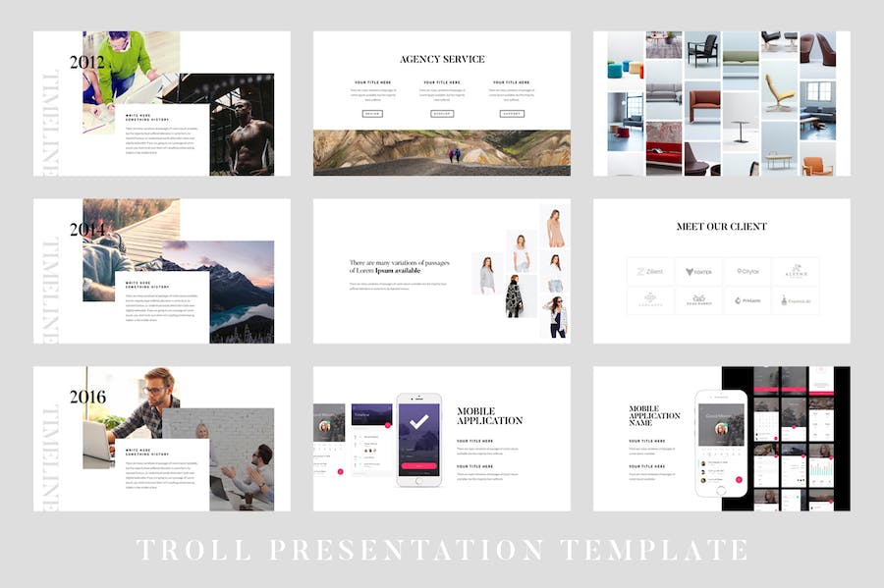Click the white checkmark on the purple phone screen
Screen dimensions: 884x588
pyautogui.click(x=418, y=421)
